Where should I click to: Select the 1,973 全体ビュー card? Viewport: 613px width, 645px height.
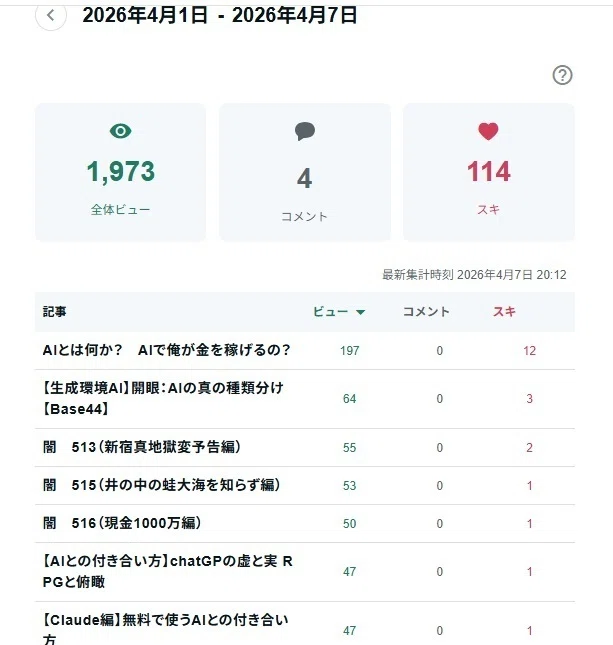(x=121, y=172)
